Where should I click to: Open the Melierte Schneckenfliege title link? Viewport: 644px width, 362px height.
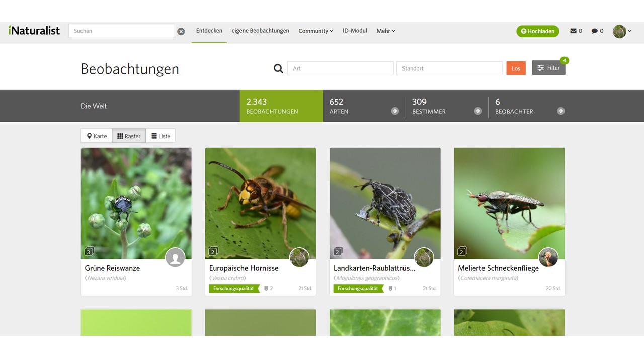(498, 268)
